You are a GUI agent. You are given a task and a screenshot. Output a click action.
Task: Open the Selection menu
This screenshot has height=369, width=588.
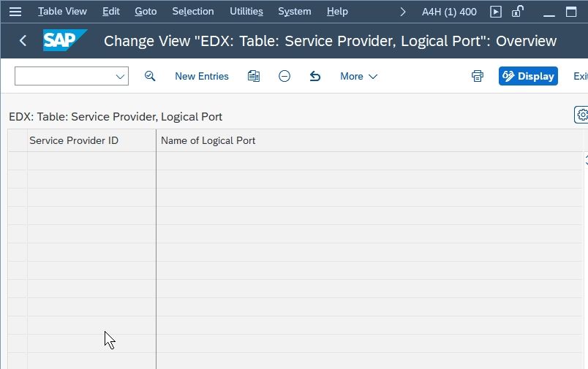tap(193, 12)
